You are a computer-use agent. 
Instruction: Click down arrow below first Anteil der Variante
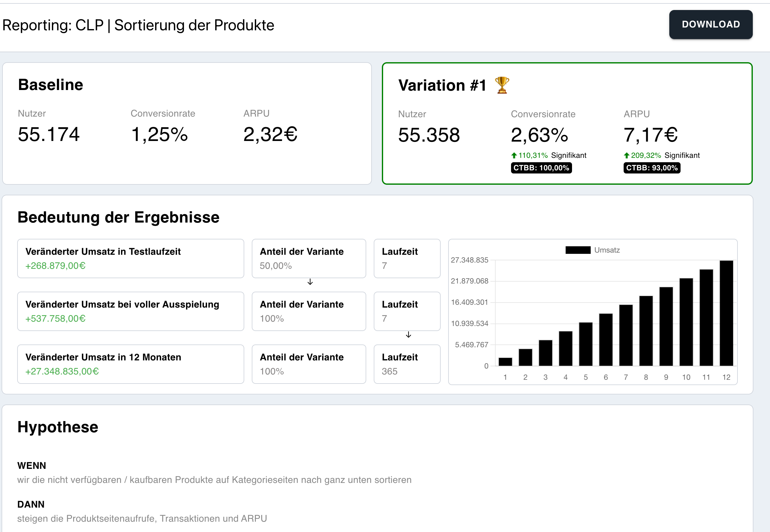310,282
